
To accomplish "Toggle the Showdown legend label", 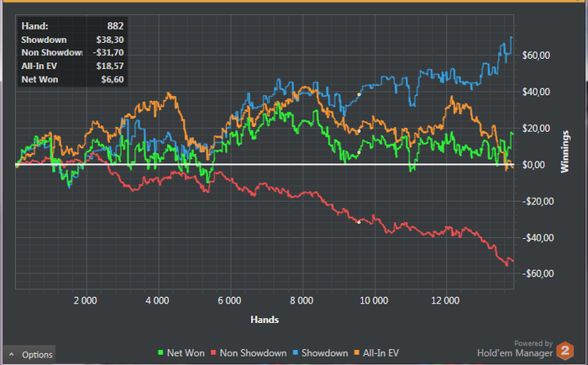I will [x=325, y=353].
